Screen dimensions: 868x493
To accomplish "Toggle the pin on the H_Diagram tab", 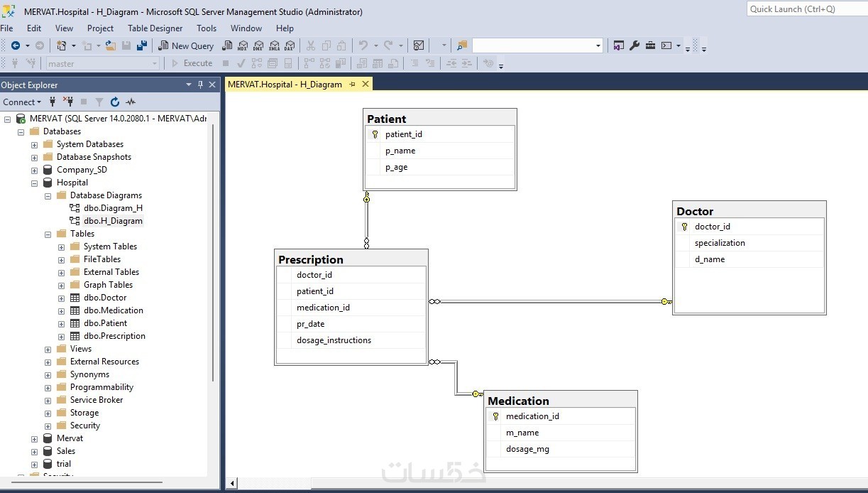I will [353, 84].
